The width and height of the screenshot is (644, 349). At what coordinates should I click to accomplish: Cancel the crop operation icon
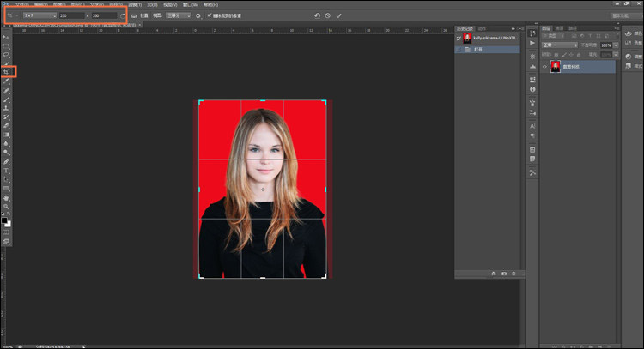click(x=328, y=15)
